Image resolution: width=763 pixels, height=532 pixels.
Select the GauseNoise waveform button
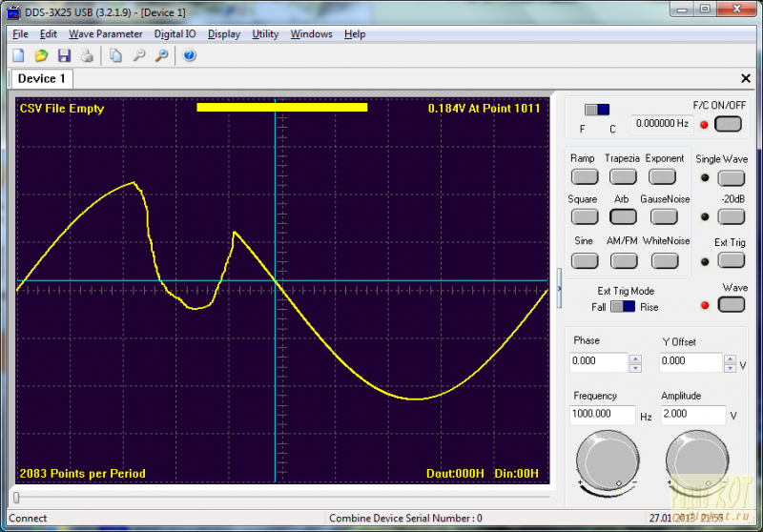[x=664, y=216]
